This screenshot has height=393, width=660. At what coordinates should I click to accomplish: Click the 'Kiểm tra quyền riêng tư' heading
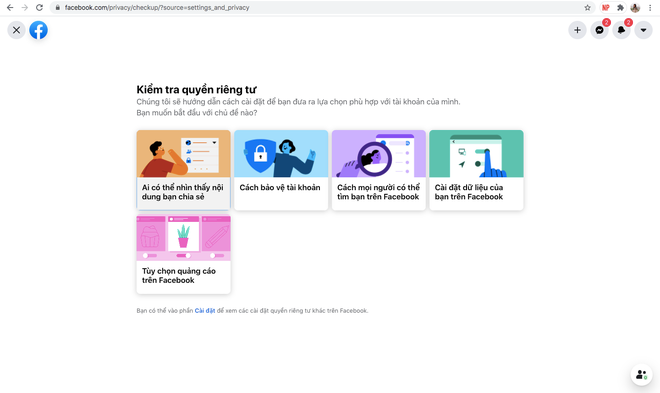click(x=196, y=90)
